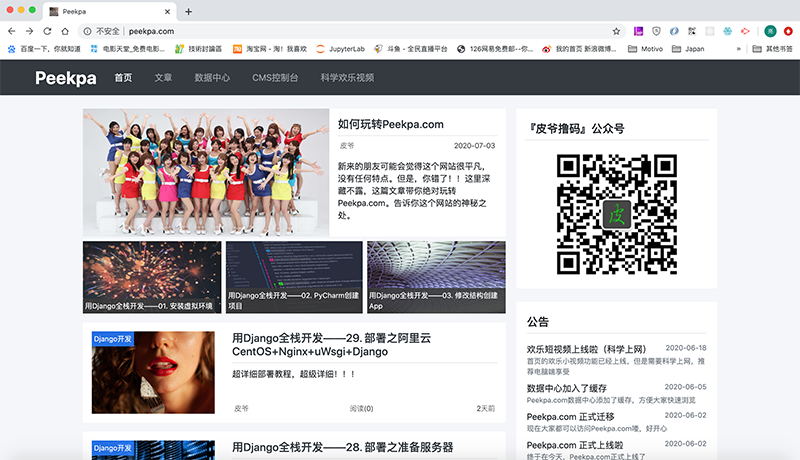
Task: Go to browser home icon
Action: coord(65,31)
